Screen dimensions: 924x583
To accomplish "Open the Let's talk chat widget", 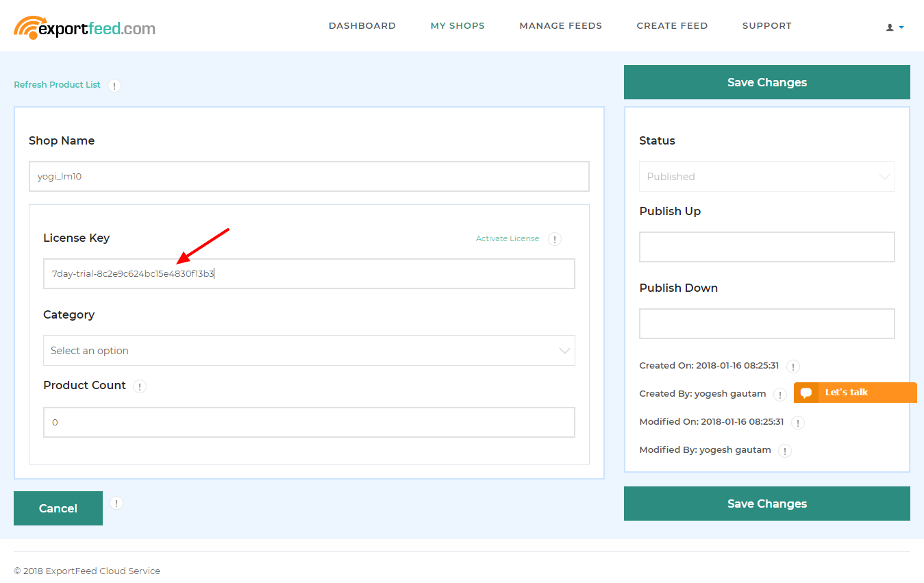I will (855, 393).
